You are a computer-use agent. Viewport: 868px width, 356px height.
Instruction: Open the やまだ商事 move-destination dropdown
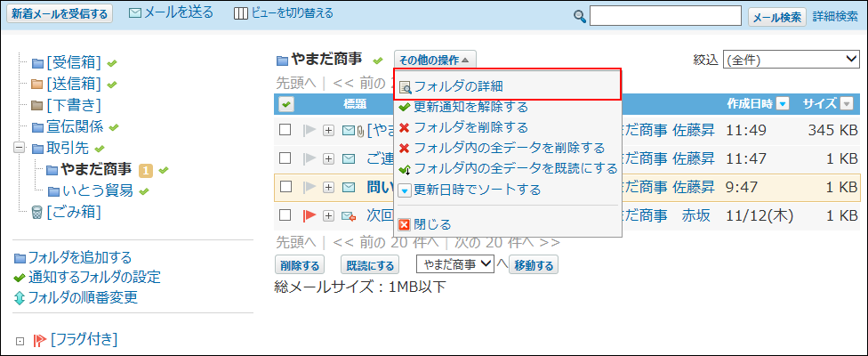tap(455, 264)
